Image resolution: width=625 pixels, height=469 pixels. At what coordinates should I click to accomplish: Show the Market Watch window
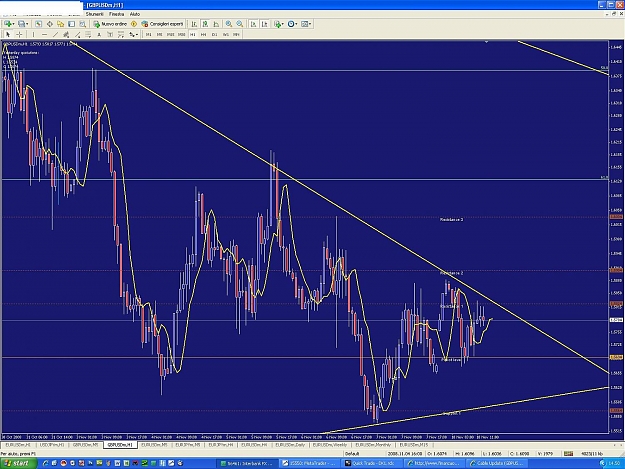click(38, 24)
